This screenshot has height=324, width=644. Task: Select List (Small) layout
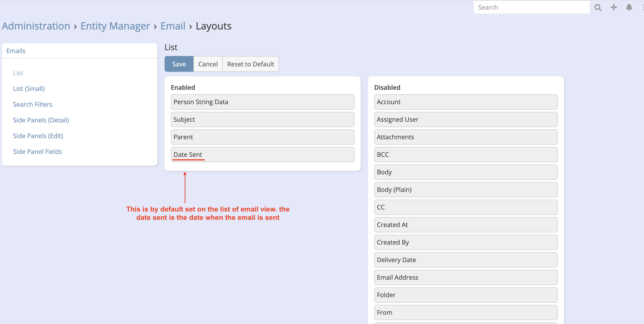coord(29,88)
